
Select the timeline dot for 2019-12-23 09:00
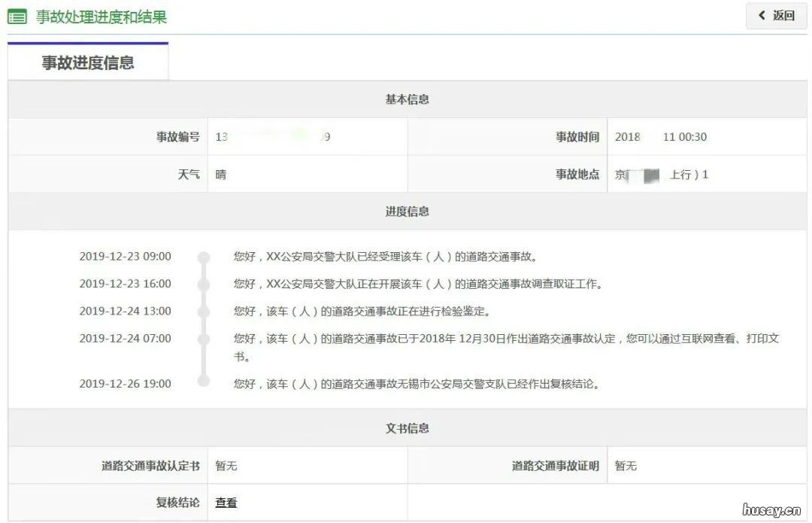click(x=203, y=256)
